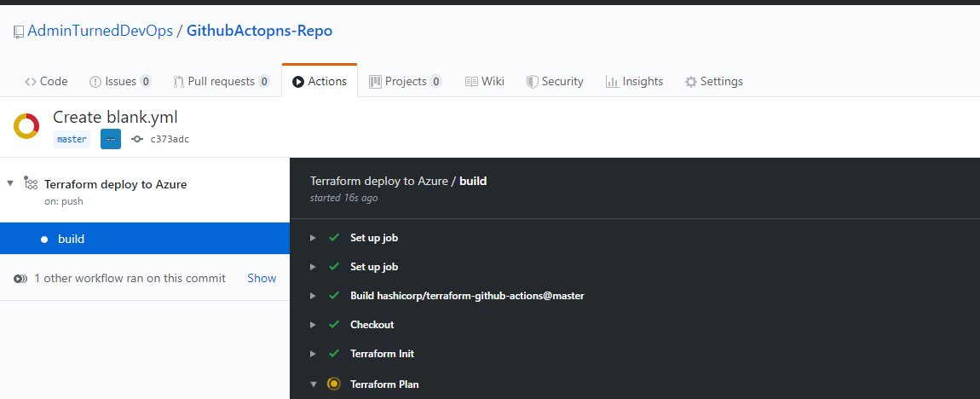Switch to the Pull requests tab

click(x=222, y=81)
